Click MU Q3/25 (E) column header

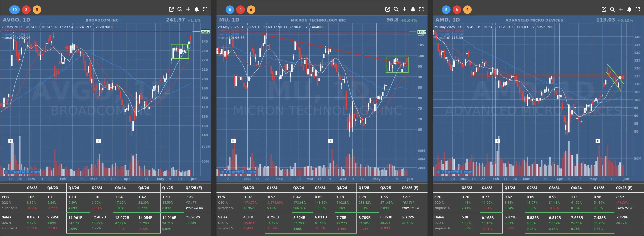pyautogui.click(x=410, y=188)
